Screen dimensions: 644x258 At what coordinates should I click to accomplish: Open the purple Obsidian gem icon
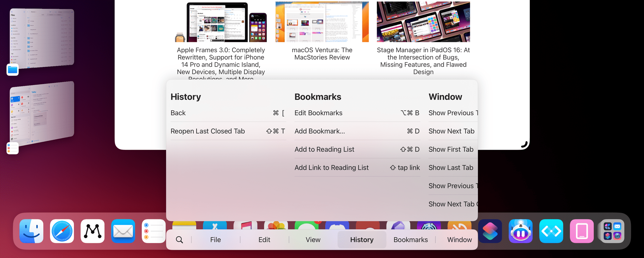(398, 225)
